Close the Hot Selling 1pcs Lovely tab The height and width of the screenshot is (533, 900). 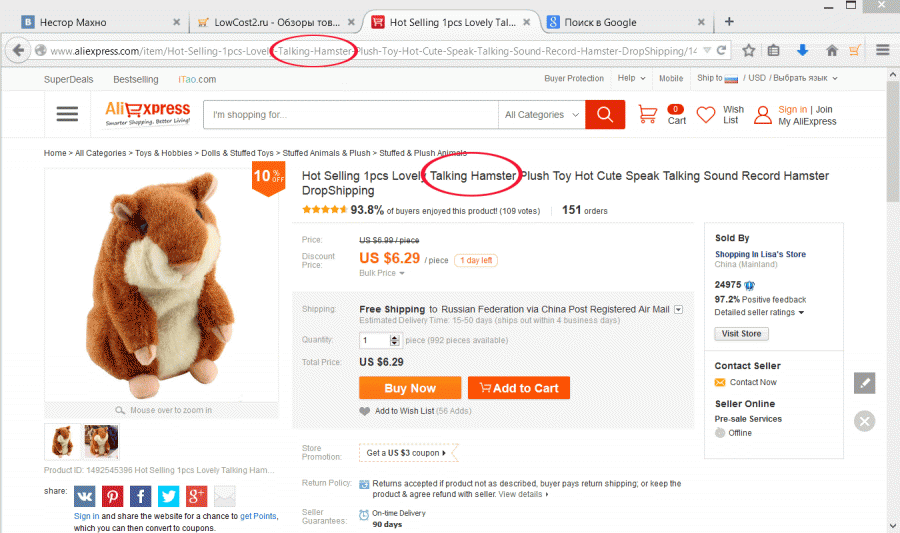click(x=526, y=22)
